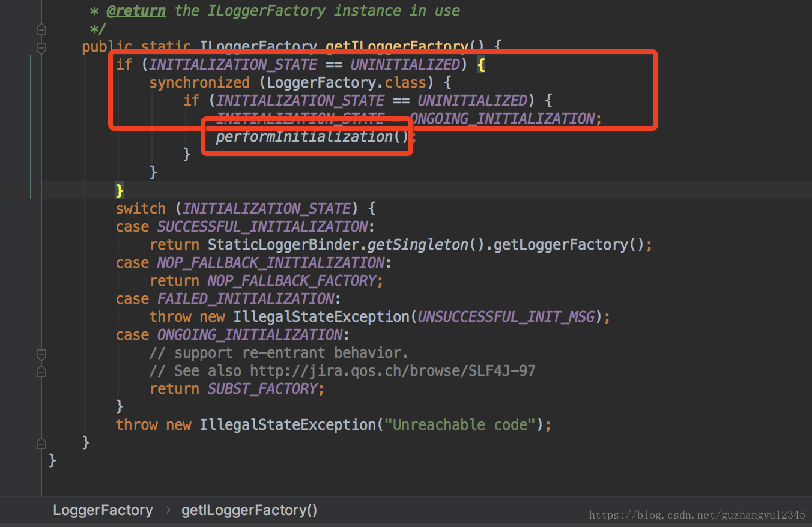Select LoggerFactory in the breadcrumb bar
812x527 pixels.
point(103,510)
